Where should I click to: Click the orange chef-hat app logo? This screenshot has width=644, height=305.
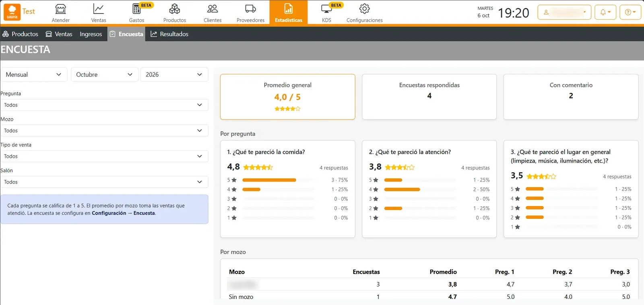(x=12, y=12)
